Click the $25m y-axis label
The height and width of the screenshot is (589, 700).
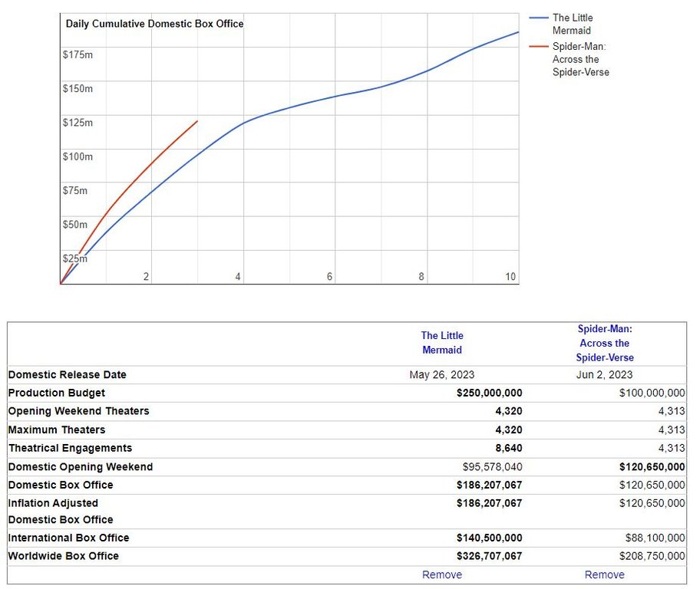75,258
